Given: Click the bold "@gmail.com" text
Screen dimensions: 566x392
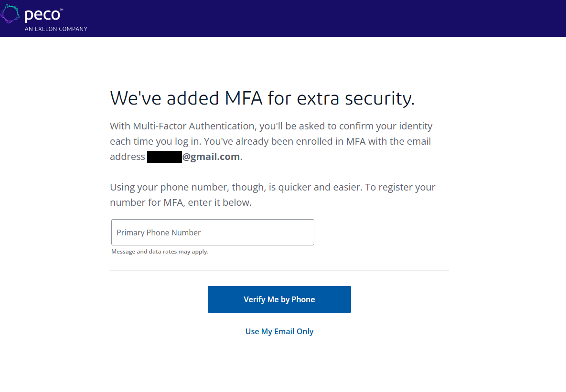Looking at the screenshot, I should 211,157.
